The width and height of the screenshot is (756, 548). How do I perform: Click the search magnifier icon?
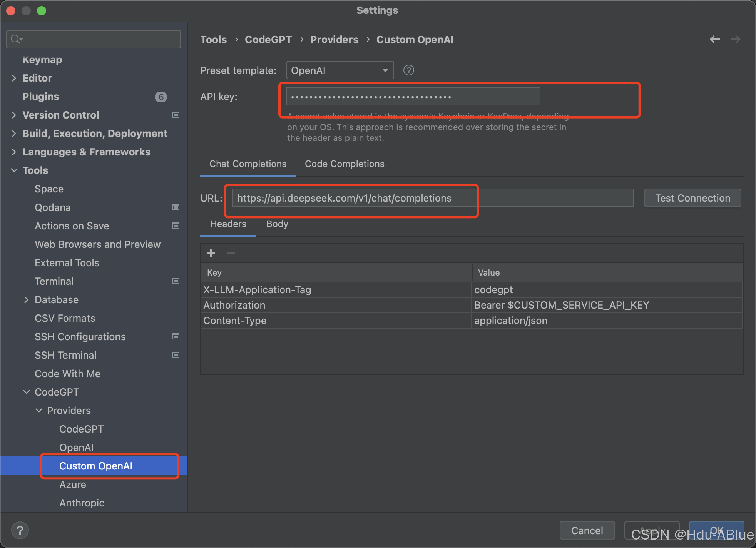(x=15, y=39)
